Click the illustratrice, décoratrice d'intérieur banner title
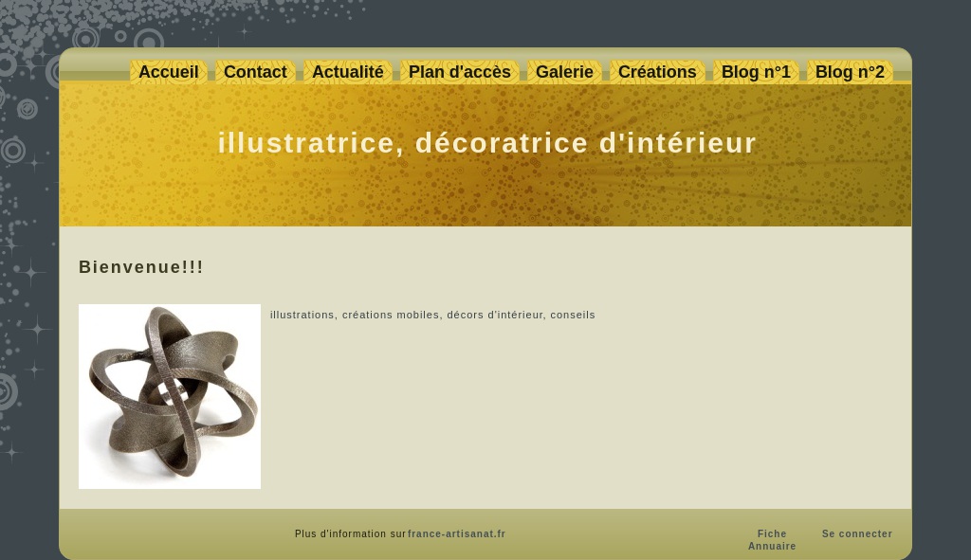The height and width of the screenshot is (560, 971). point(486,143)
